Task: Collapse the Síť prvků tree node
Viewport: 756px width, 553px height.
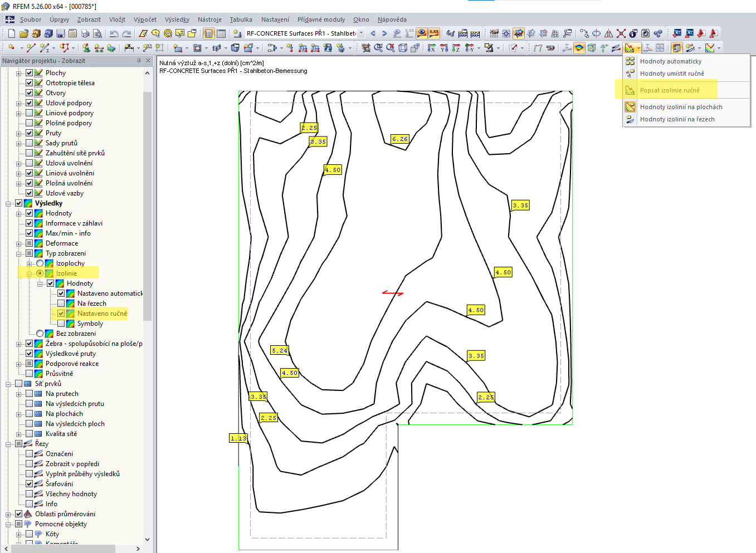Action: tap(8, 384)
